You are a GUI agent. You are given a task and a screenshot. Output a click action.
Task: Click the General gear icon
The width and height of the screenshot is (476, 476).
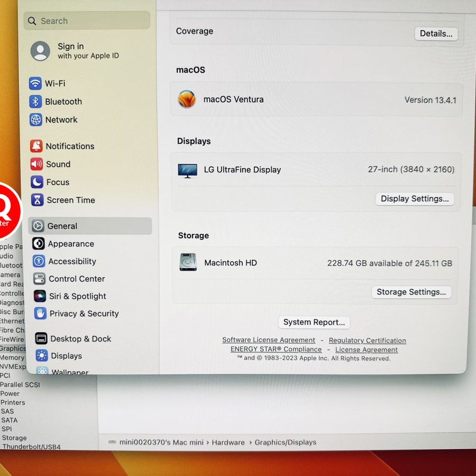(38, 226)
